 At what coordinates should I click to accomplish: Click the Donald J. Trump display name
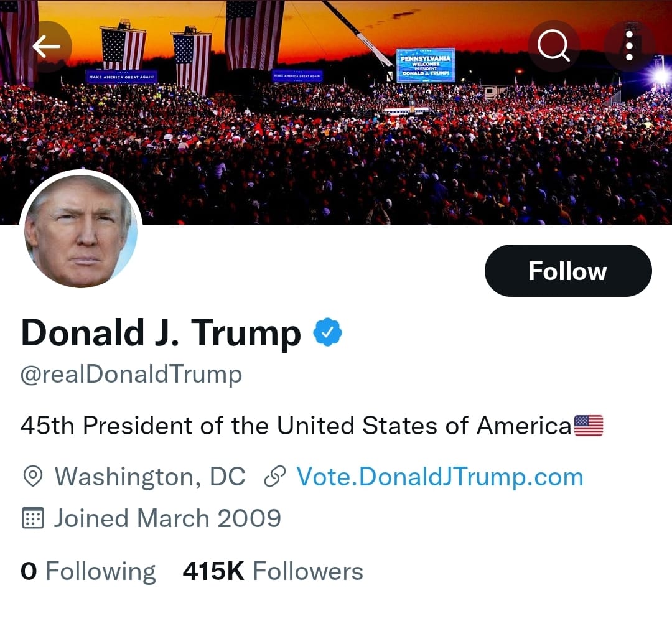(161, 333)
